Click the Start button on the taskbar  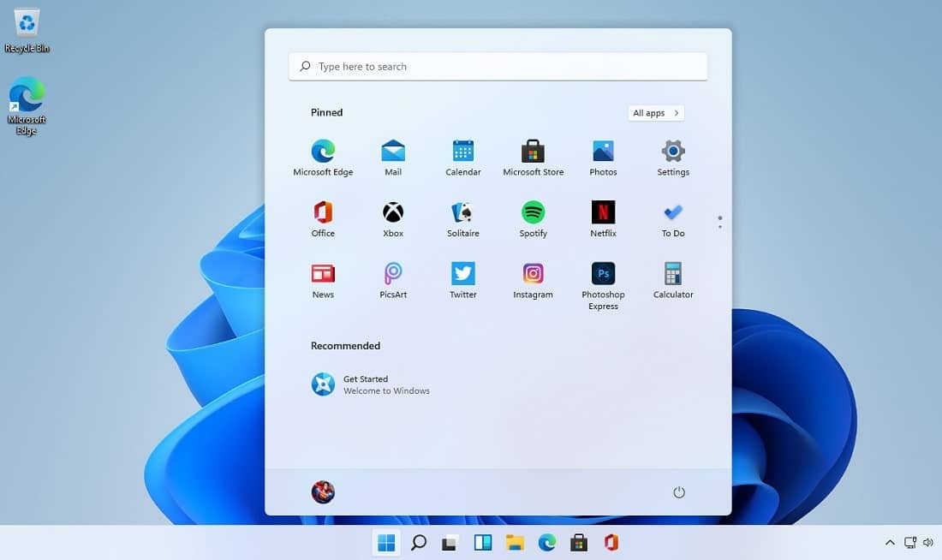pyautogui.click(x=386, y=543)
